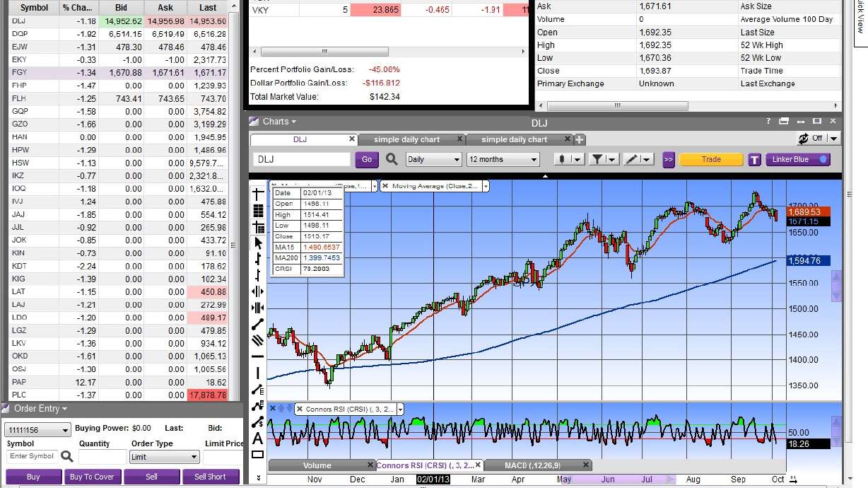Open the Daily periodicity dropdown
Image resolution: width=868 pixels, height=488 pixels.
(x=433, y=159)
